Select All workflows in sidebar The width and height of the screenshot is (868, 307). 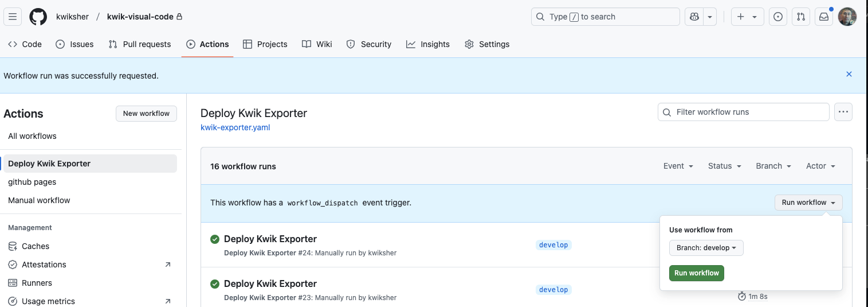(90, 136)
